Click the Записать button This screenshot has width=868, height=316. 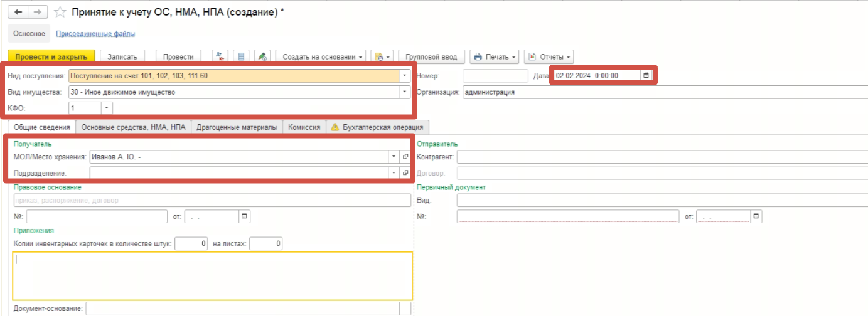click(x=122, y=56)
